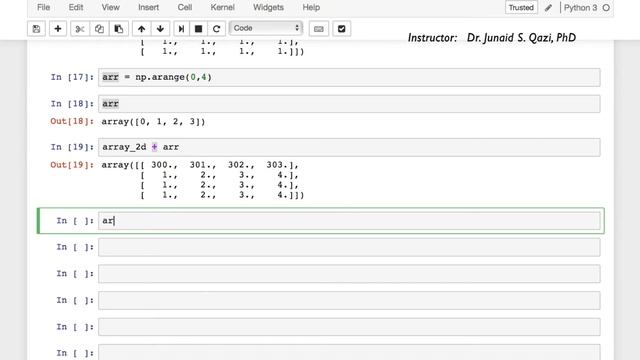This screenshot has width=640, height=360.
Task: Click Out[19] row with 300., 301.
Action: (200, 165)
